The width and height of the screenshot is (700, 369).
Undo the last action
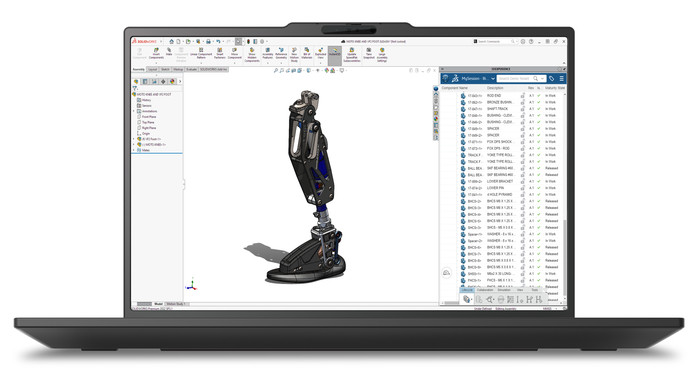(x=218, y=41)
